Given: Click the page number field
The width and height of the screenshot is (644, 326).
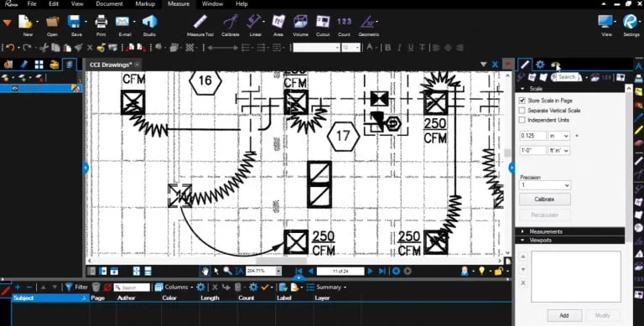Looking at the screenshot, I should (340, 271).
